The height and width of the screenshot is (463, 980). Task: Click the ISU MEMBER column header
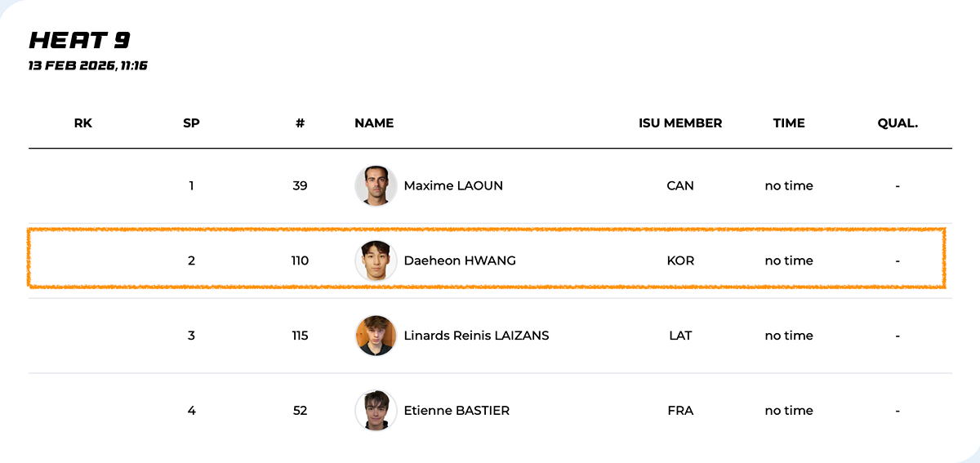pos(680,123)
